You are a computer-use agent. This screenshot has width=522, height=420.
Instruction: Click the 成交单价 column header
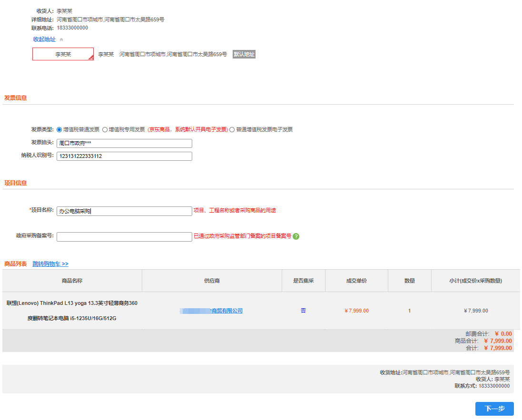pyautogui.click(x=356, y=281)
